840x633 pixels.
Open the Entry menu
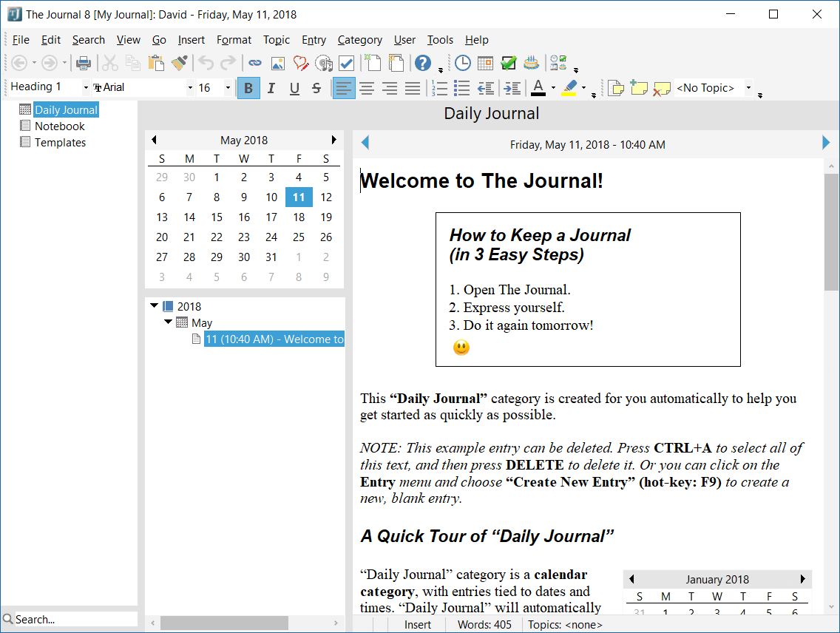[314, 40]
